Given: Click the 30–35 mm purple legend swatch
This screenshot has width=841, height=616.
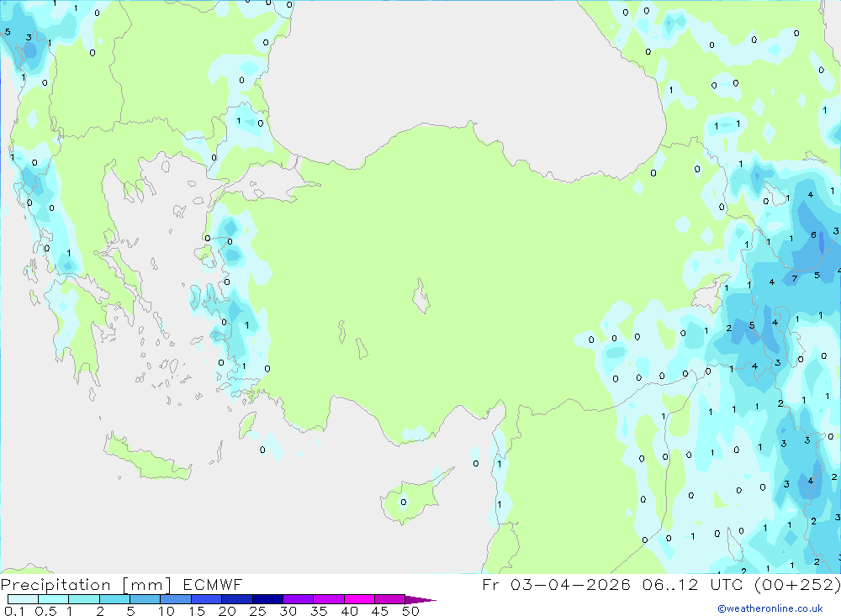Looking at the screenshot, I should point(298,599).
